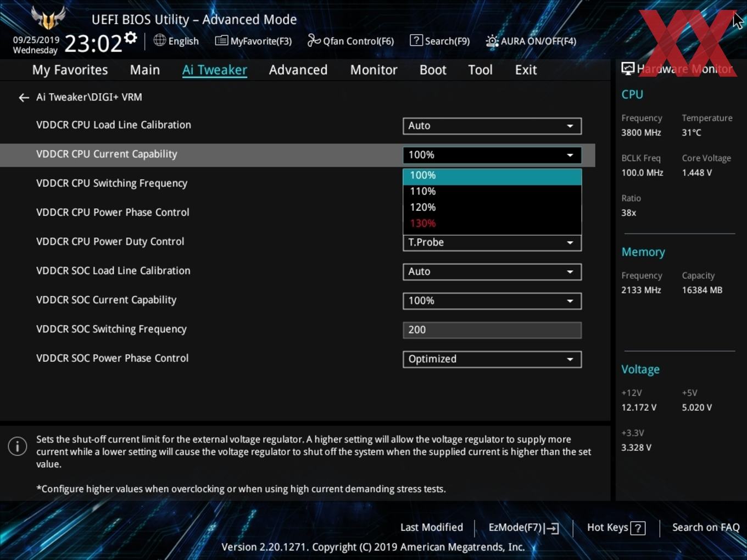Screen dimensions: 747x560
Task: Go to the Boot tab
Action: click(433, 70)
